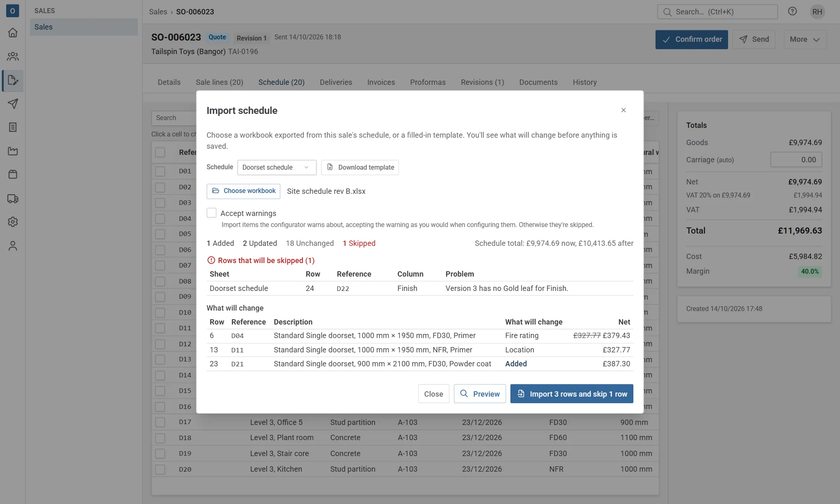840x504 pixels.
Task: Click the Close button in dialog
Action: pyautogui.click(x=433, y=394)
